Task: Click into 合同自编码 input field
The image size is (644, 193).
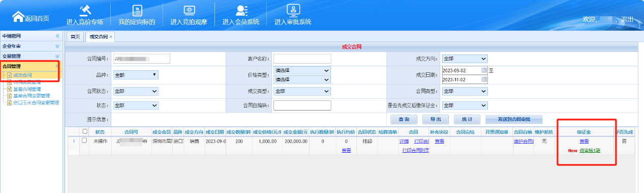Action: click(302, 105)
